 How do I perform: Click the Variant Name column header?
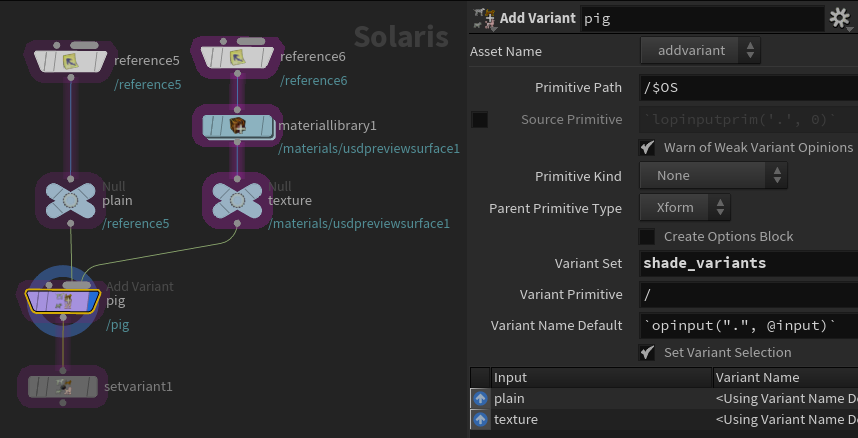click(786, 377)
